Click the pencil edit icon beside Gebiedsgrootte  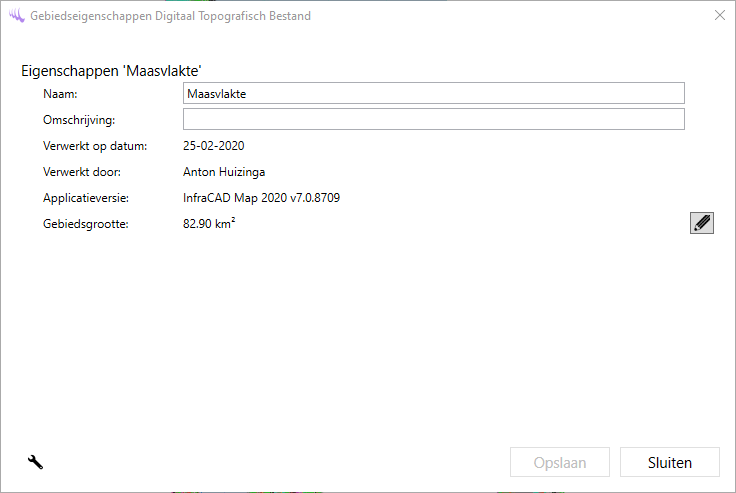tap(702, 223)
